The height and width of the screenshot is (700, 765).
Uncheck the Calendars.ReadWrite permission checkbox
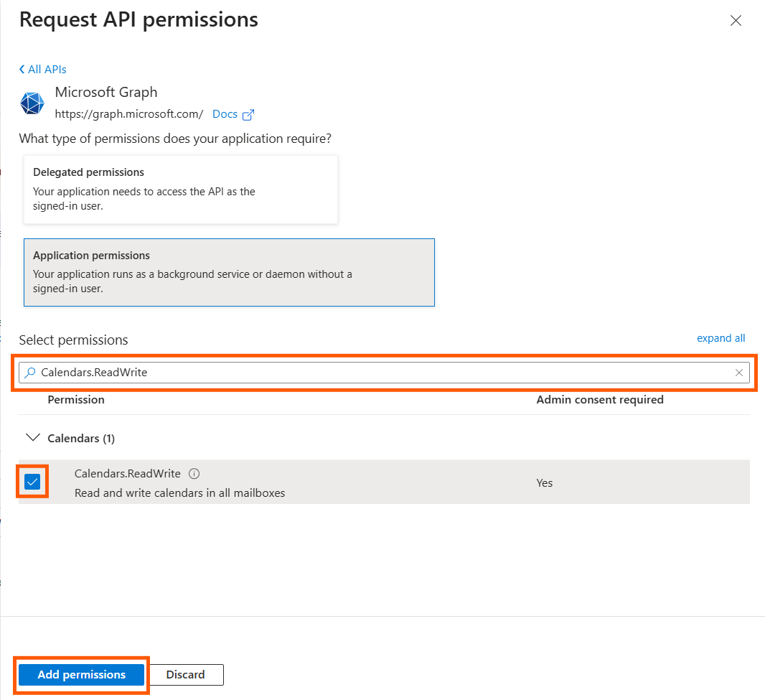32,482
